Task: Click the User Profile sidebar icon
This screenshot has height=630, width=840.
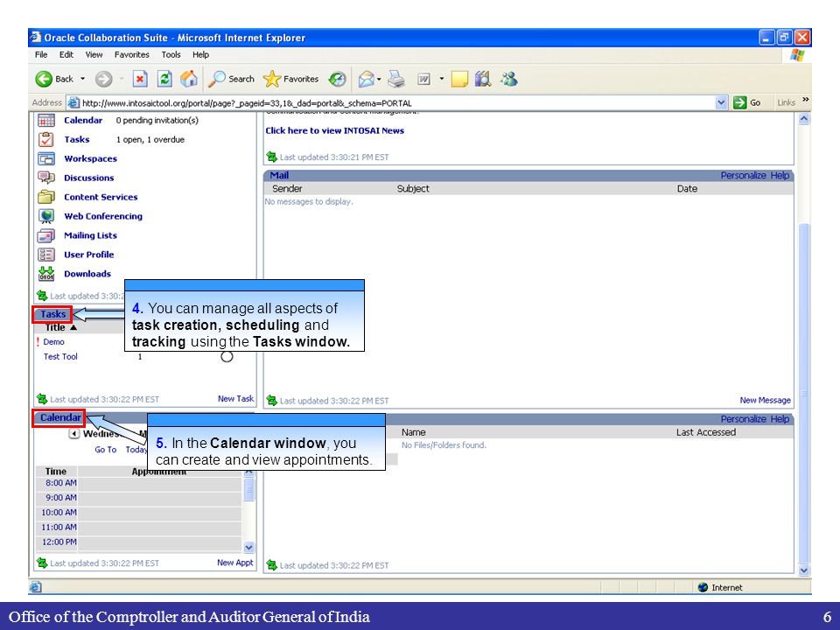Action: [x=46, y=255]
